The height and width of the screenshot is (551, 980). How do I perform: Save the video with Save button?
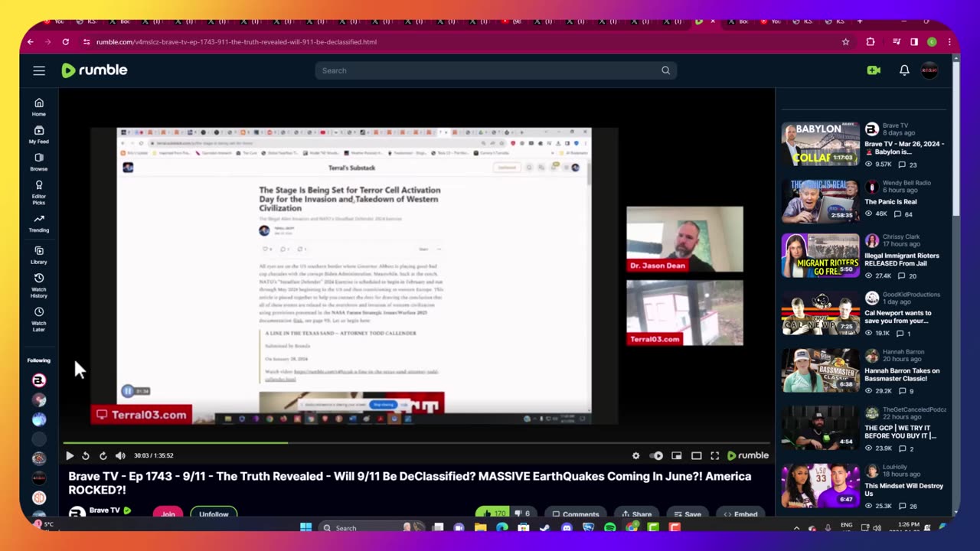pyautogui.click(x=688, y=514)
